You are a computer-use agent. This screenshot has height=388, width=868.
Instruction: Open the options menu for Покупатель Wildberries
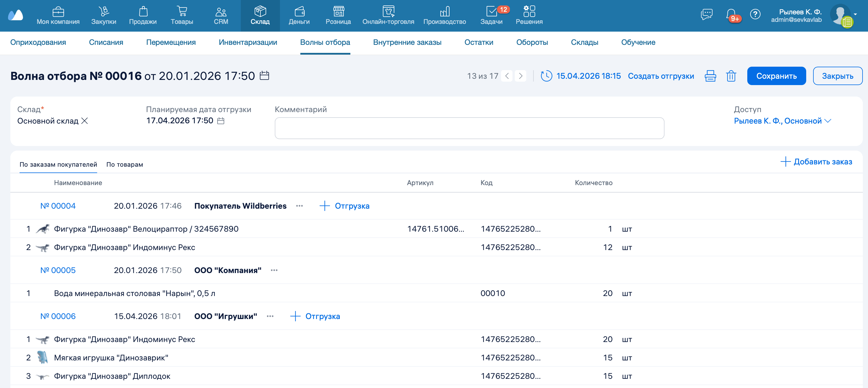point(299,206)
